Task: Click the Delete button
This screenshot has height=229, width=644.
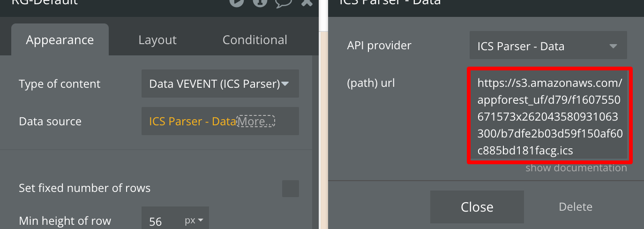Action: [x=576, y=207]
